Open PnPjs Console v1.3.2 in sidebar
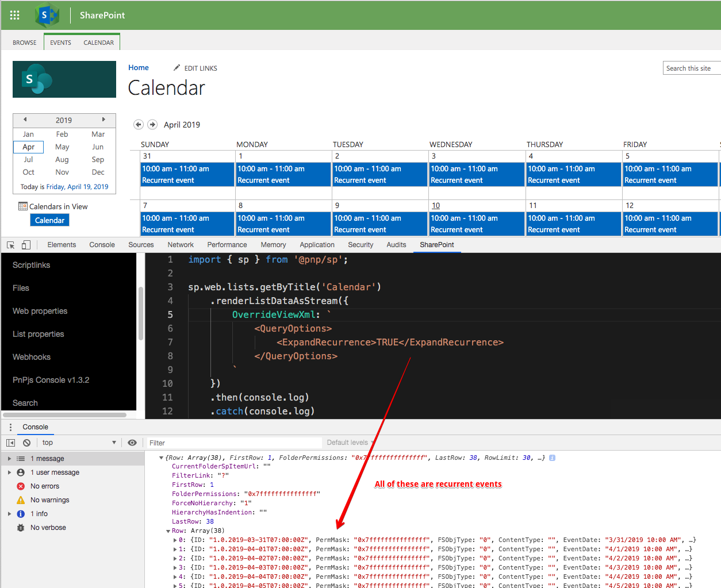721x588 pixels. click(51, 380)
